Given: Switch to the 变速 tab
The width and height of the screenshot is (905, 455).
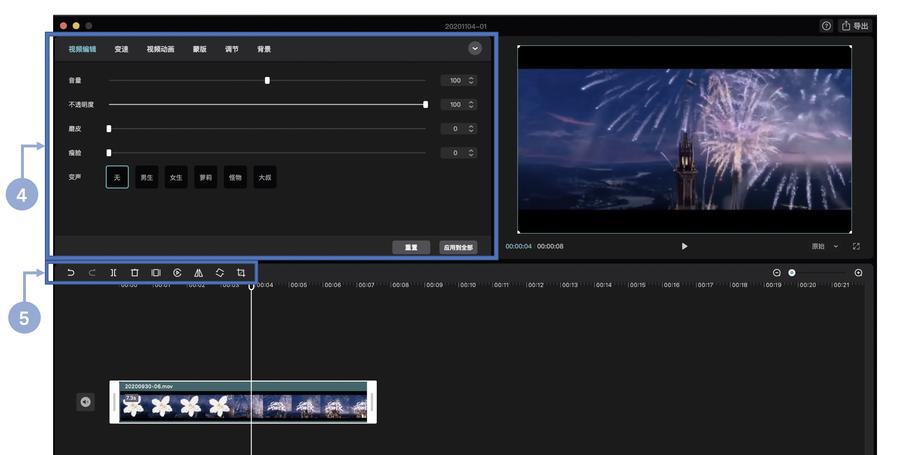Looking at the screenshot, I should [121, 49].
